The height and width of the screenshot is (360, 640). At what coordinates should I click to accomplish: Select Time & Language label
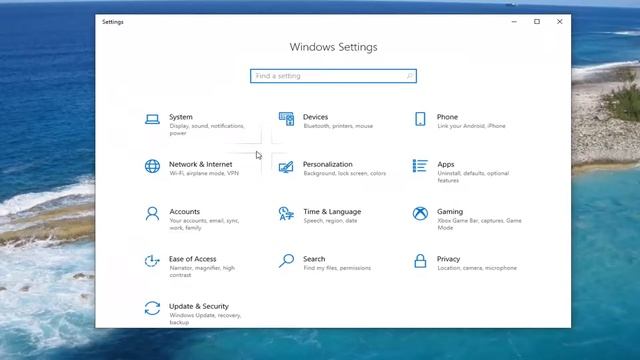[x=332, y=212]
